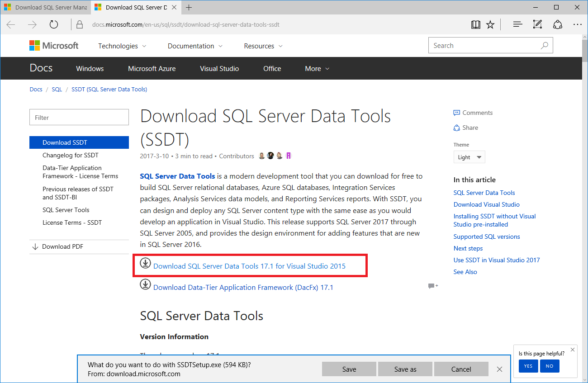This screenshot has height=383, width=588.
Task: Click Save as in the download bar
Action: [405, 369]
